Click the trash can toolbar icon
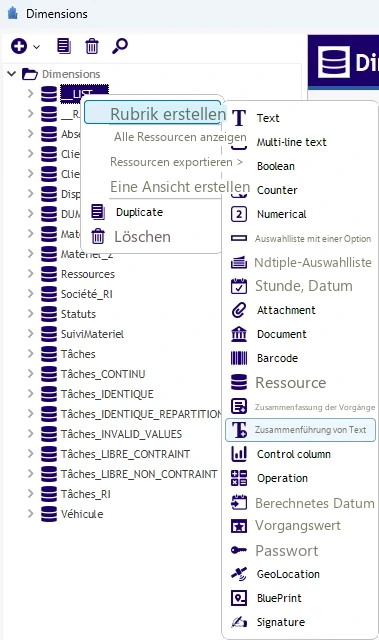 pos(92,46)
